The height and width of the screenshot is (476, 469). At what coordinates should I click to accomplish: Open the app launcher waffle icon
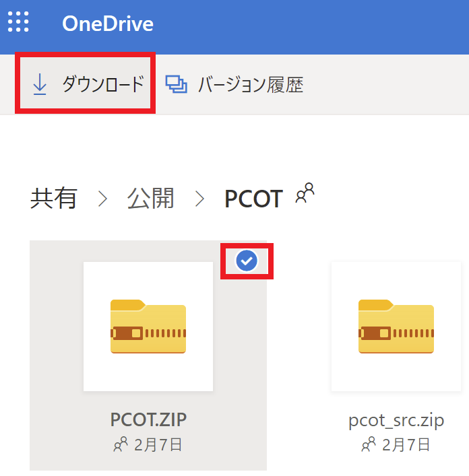click(x=18, y=22)
